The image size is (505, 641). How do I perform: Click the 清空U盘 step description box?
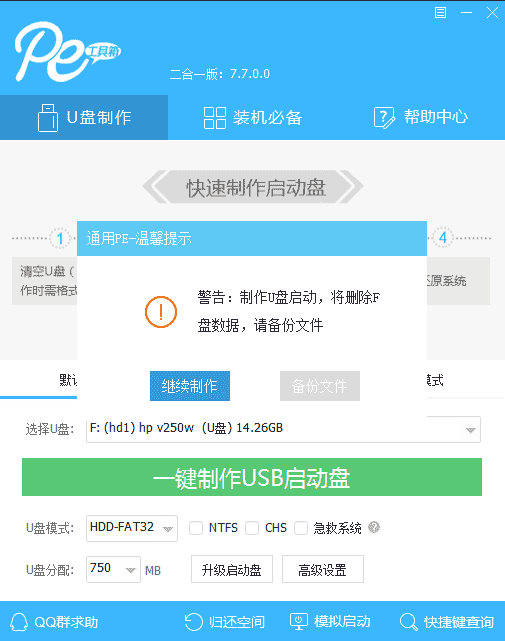coord(45,281)
